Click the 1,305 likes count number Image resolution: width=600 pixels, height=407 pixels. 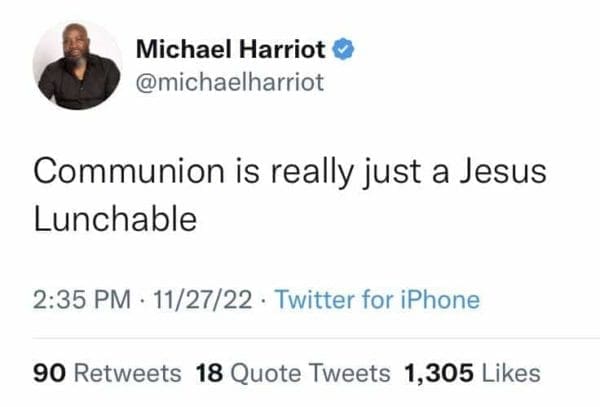436,374
